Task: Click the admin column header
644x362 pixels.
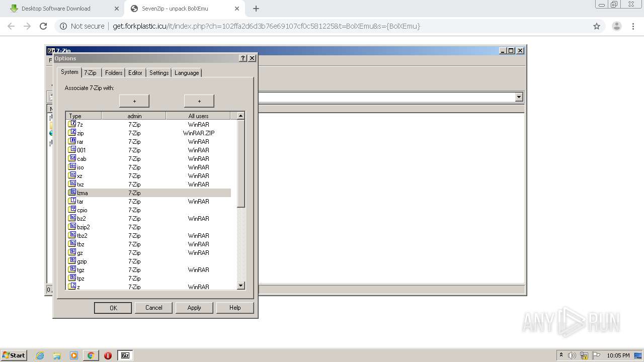Action: pos(134,116)
